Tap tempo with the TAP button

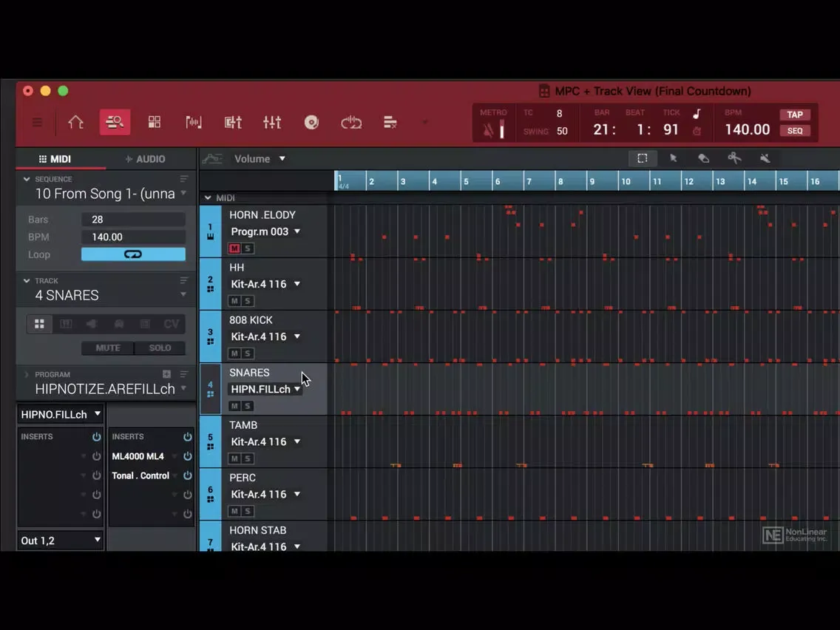click(795, 115)
